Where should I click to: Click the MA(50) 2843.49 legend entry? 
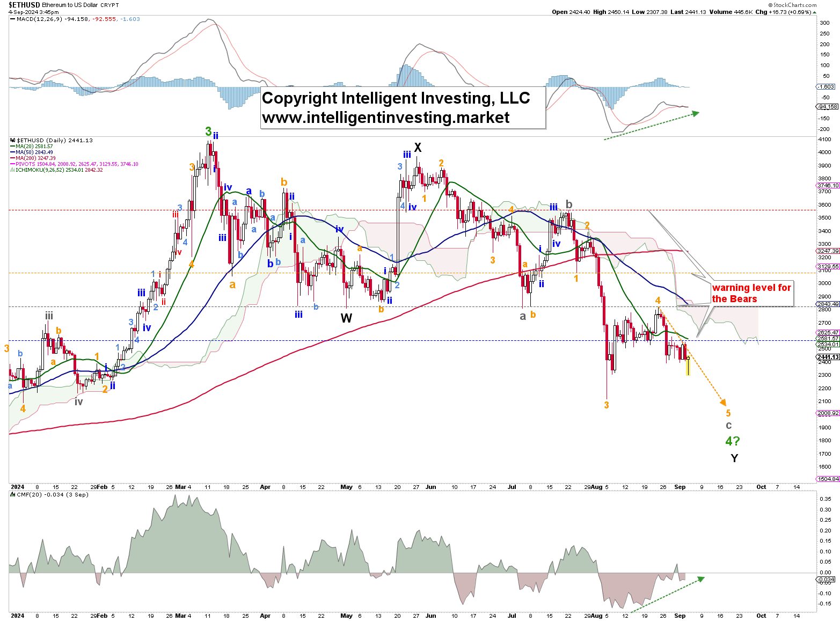coord(34,152)
